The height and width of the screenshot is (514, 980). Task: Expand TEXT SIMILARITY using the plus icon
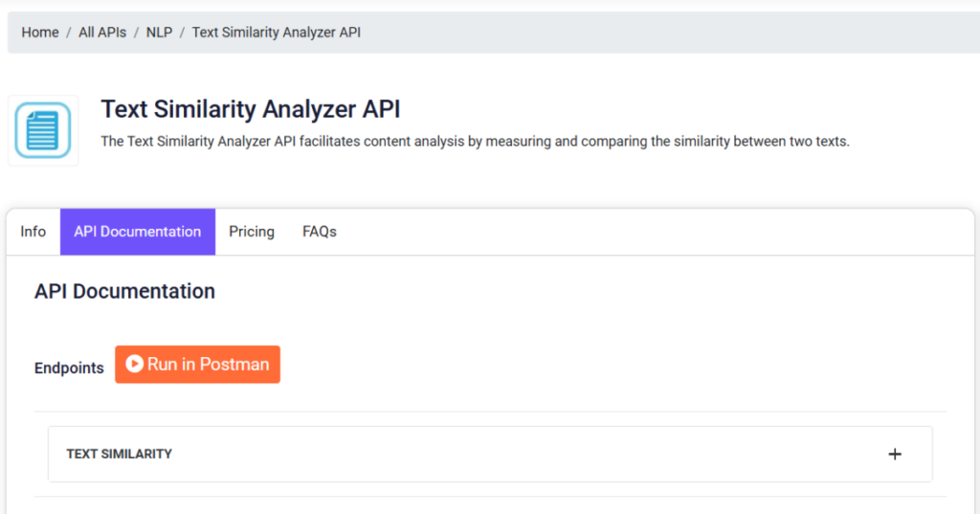click(895, 454)
